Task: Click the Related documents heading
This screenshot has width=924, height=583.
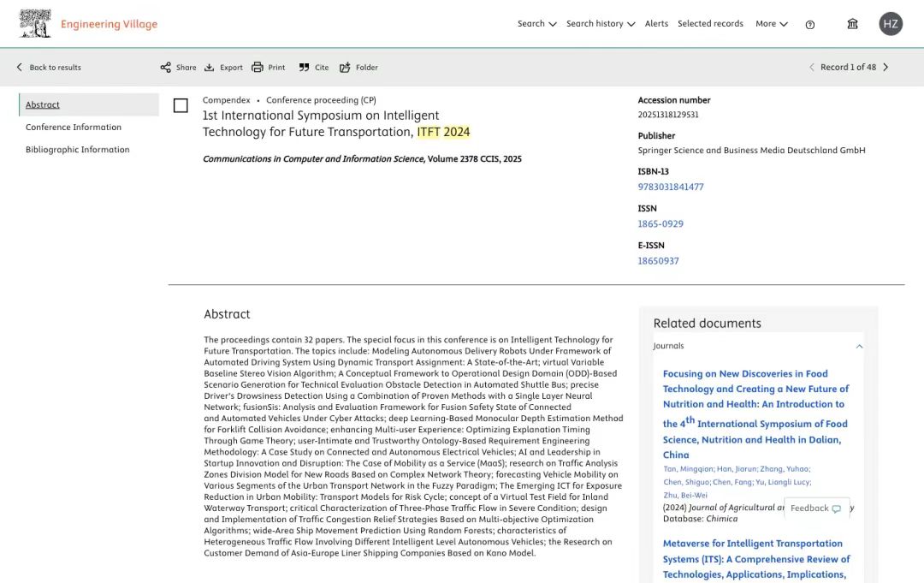Action: tap(708, 323)
